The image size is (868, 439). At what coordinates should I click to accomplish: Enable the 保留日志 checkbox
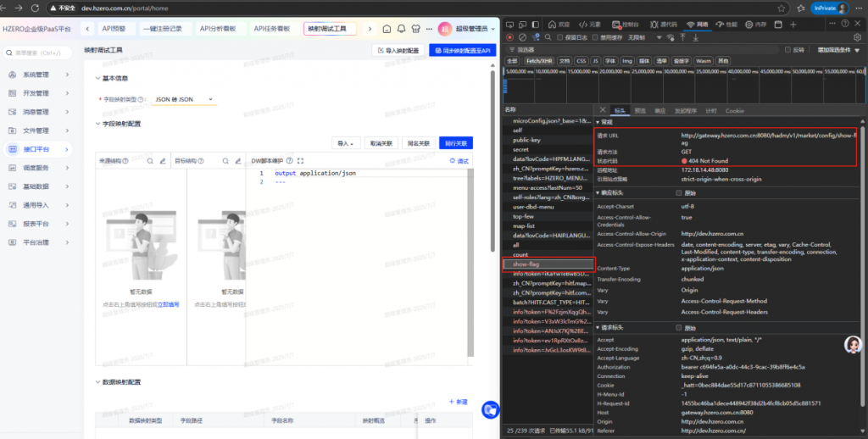pyautogui.click(x=560, y=37)
